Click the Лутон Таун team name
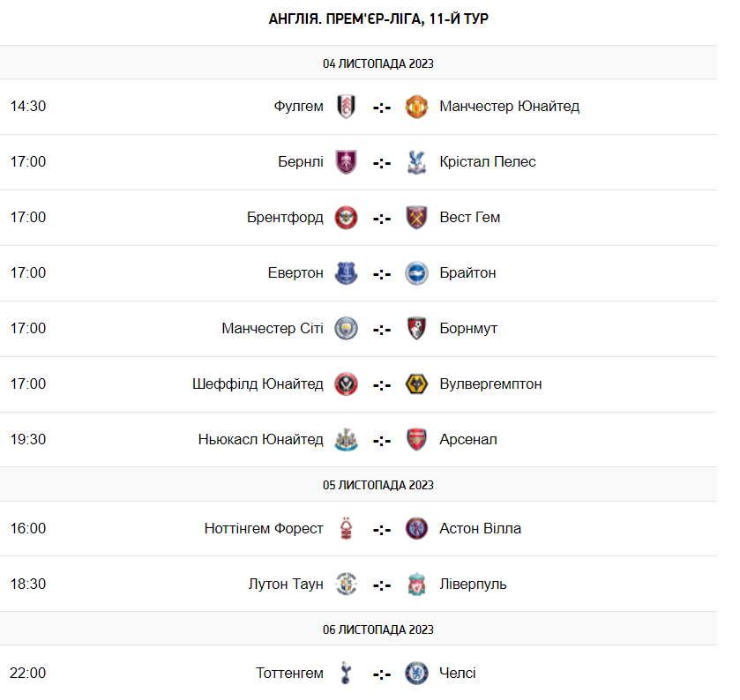The height and width of the screenshot is (700, 740). 286,584
